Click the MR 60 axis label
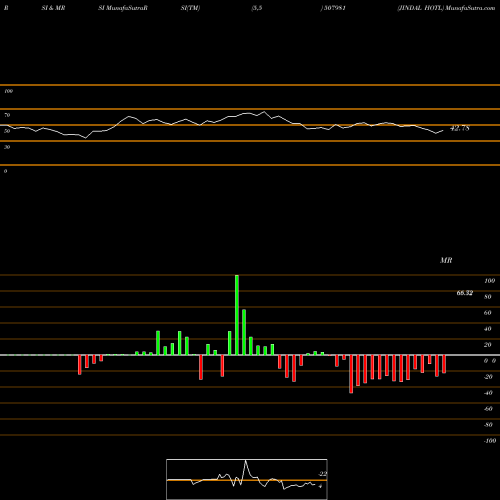Viewport: 500px width, 500px height. [488, 313]
